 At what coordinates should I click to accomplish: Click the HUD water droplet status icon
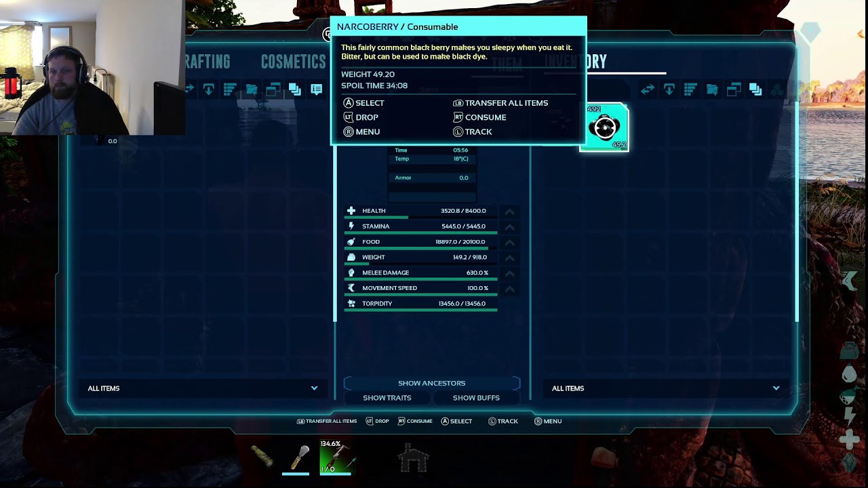[849, 375]
